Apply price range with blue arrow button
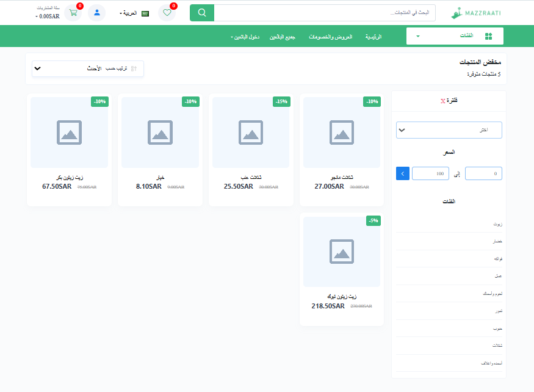Viewport: 534px width, 392px height. click(403, 173)
